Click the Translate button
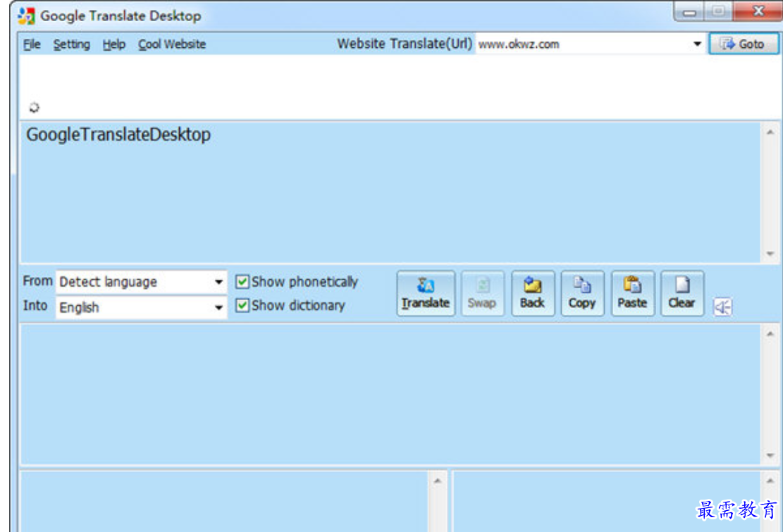Screen dimensions: 783x532 (x=426, y=293)
